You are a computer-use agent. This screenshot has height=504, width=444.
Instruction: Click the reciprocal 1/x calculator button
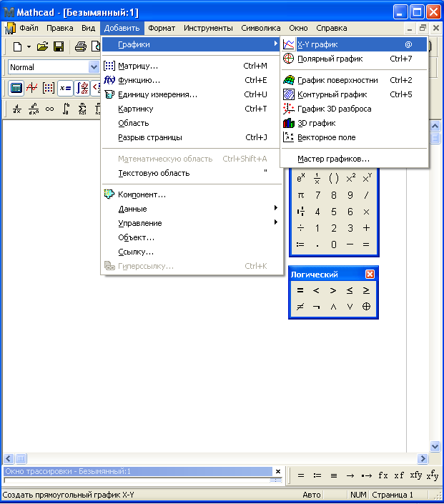[x=317, y=178]
